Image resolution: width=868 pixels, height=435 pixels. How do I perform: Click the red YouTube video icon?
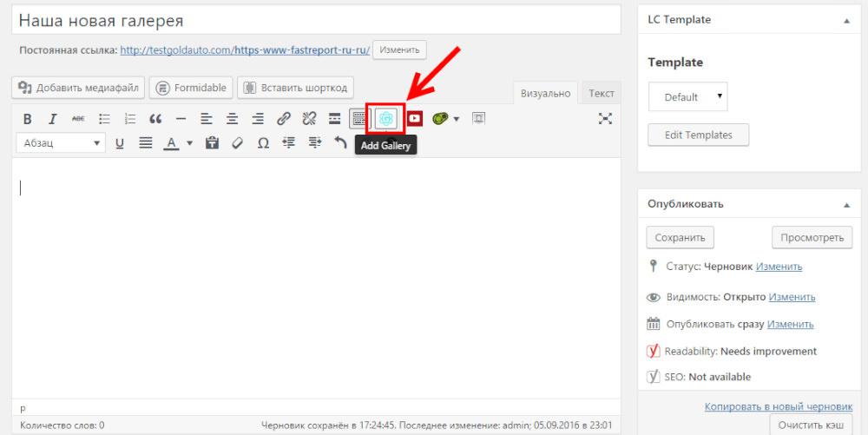(415, 119)
